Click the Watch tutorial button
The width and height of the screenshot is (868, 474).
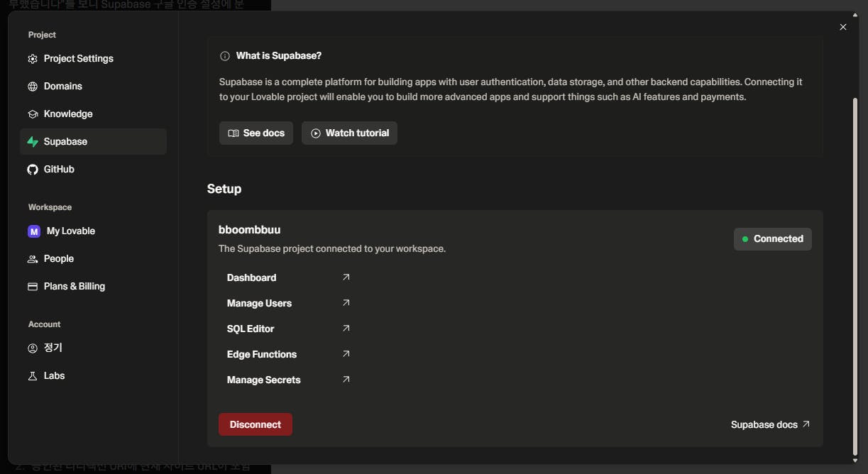(x=349, y=133)
